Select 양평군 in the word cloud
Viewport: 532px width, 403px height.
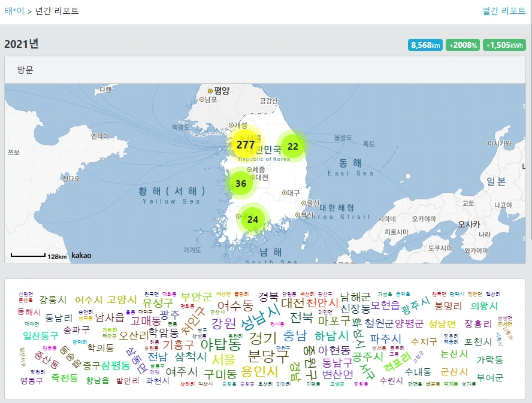click(x=409, y=323)
